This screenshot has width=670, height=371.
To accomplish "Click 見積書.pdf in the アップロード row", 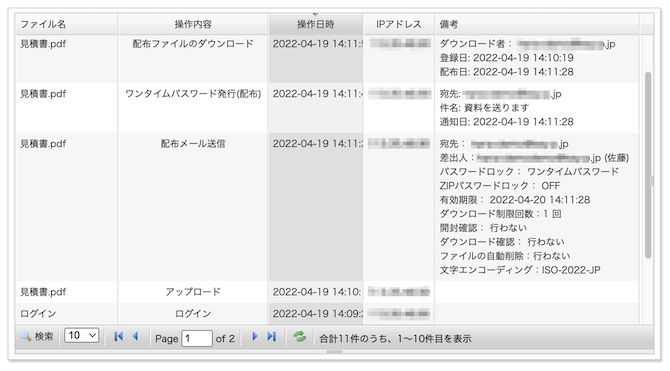I will pos(43,292).
